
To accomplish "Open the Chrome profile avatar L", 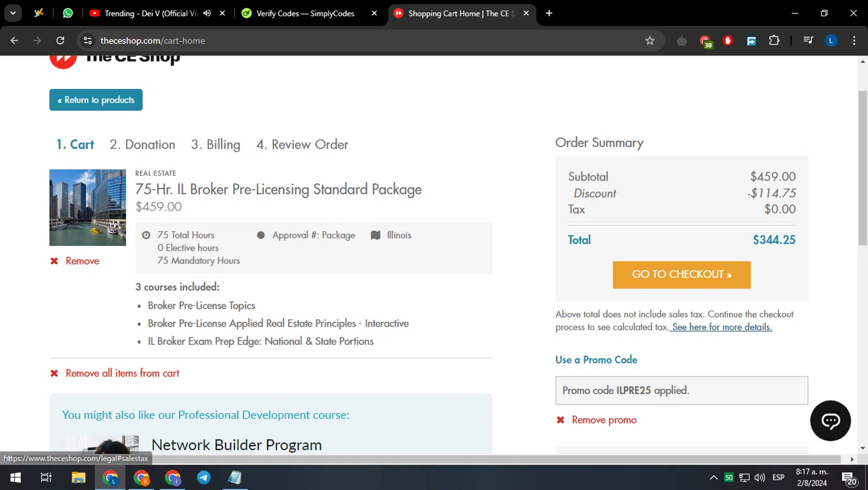I will pos(831,40).
